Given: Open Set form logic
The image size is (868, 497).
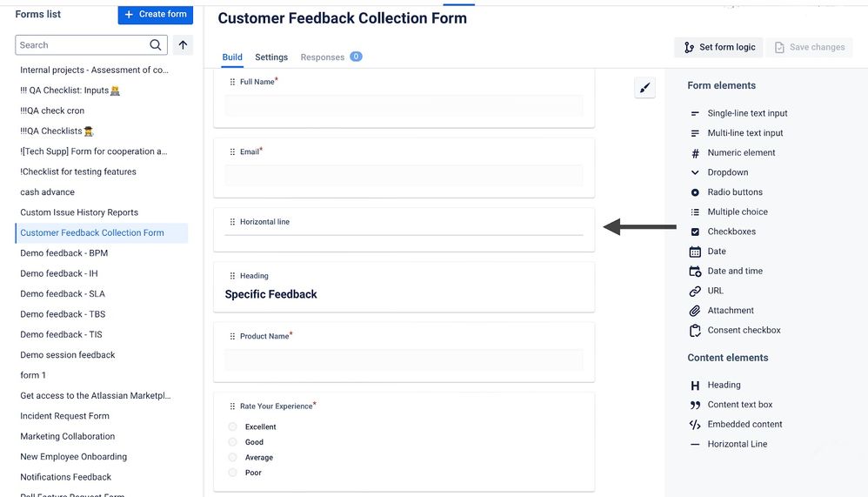Looking at the screenshot, I should click(718, 47).
